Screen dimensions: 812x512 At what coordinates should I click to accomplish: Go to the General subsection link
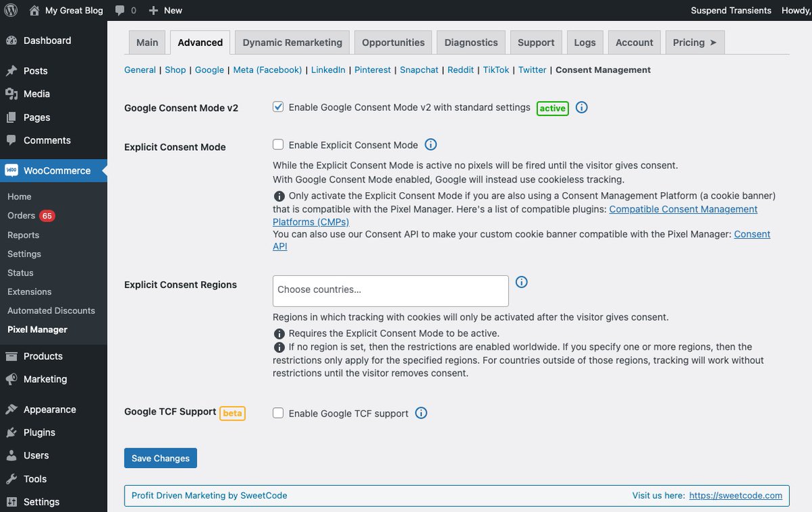point(140,70)
